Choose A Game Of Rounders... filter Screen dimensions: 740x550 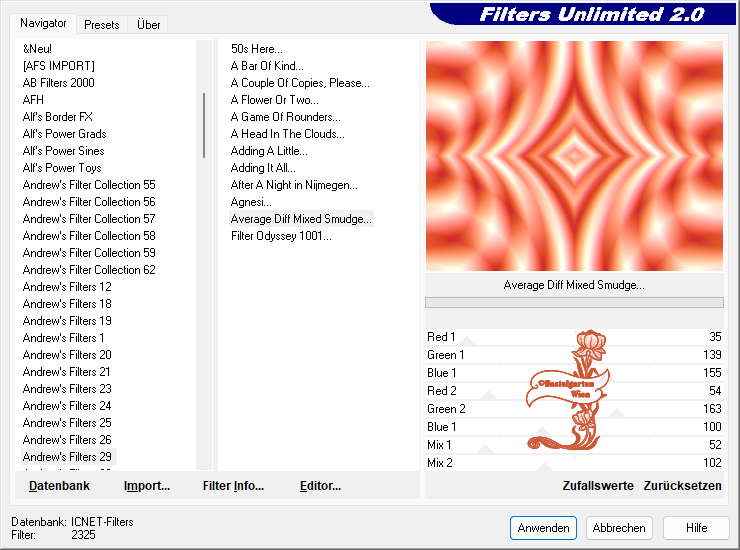click(x=286, y=117)
